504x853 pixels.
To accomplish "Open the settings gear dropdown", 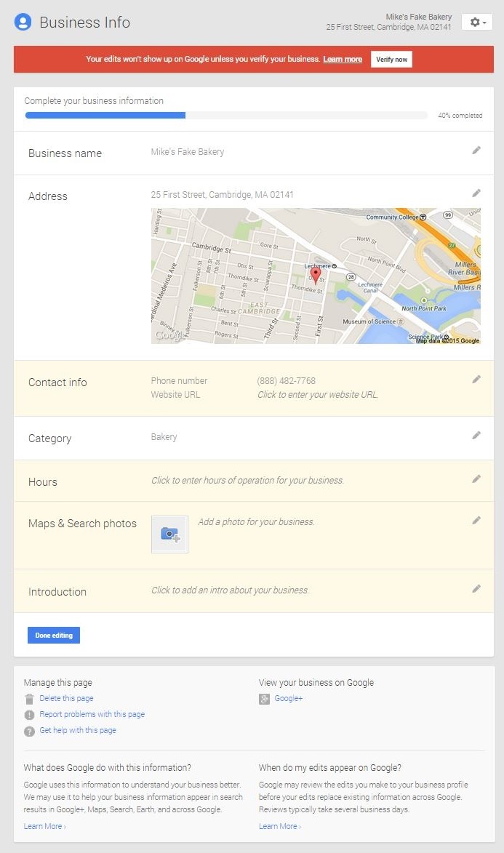I will coord(477,23).
